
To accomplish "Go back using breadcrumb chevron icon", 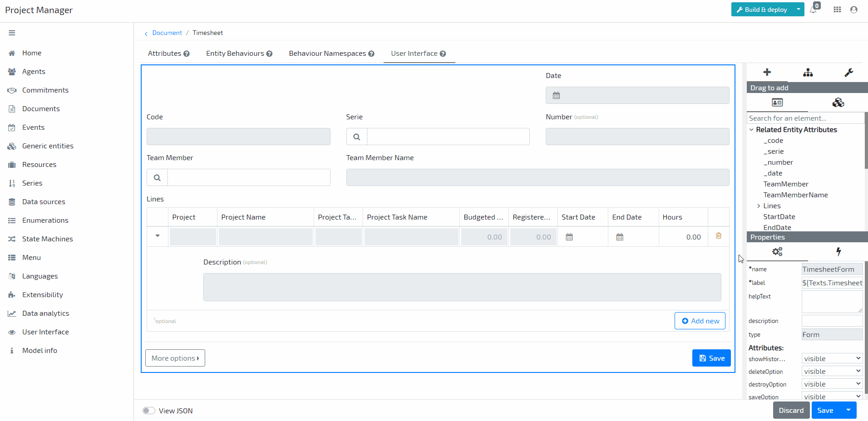I will pyautogui.click(x=146, y=33).
